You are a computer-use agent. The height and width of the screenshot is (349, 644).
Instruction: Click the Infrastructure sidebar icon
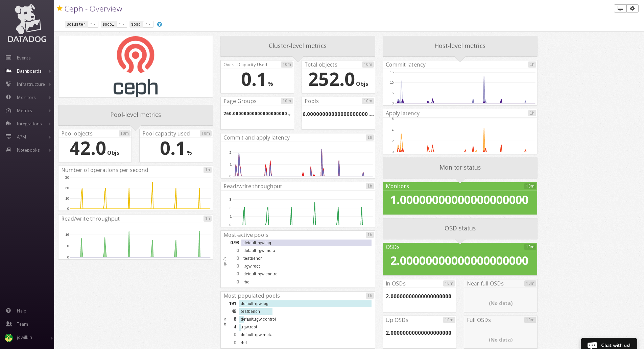point(8,84)
